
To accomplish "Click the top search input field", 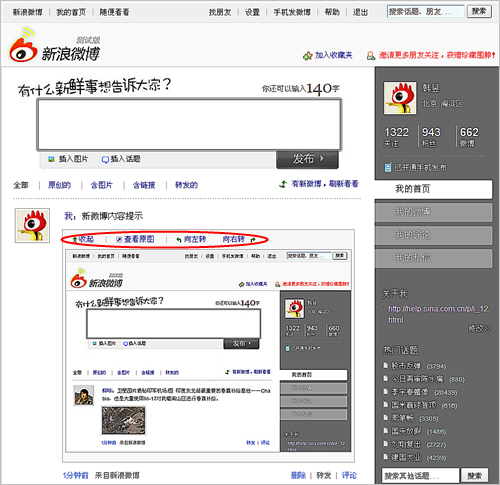I will pyautogui.click(x=425, y=12).
